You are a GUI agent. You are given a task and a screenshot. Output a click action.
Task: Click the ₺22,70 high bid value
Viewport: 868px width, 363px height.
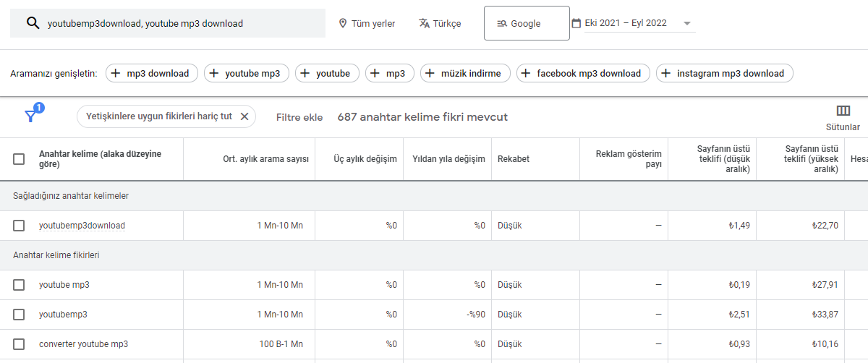point(825,226)
